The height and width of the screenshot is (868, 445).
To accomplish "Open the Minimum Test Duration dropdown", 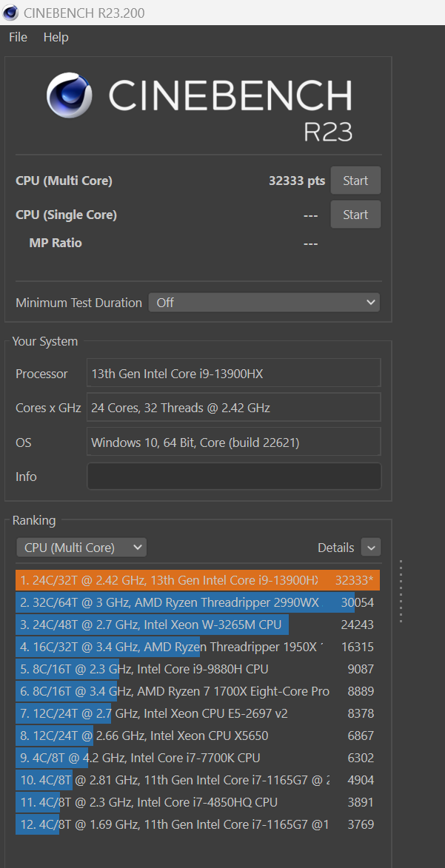I will (264, 303).
